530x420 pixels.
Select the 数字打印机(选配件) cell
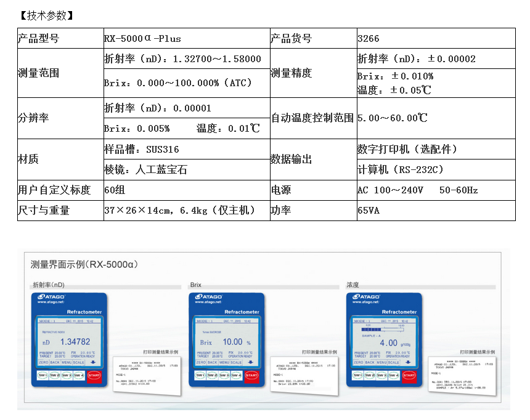[x=436, y=149]
